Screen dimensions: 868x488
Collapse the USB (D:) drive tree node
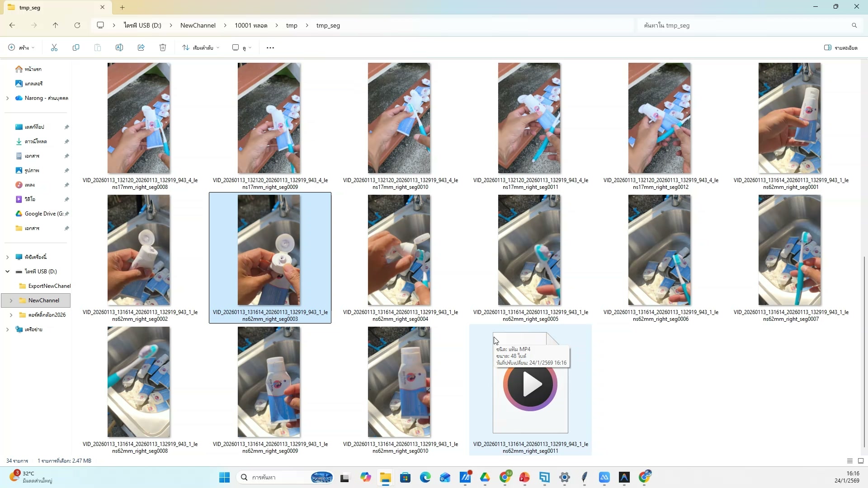point(7,272)
